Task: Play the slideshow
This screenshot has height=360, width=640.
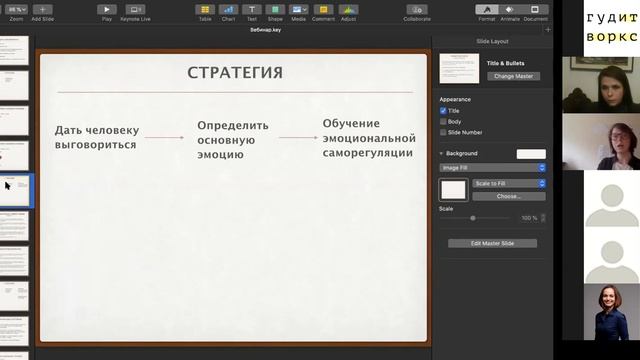Action: click(107, 9)
